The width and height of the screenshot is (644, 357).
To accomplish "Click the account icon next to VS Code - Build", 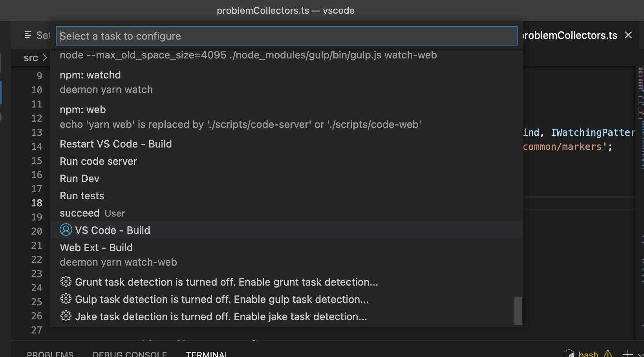I will 66,230.
